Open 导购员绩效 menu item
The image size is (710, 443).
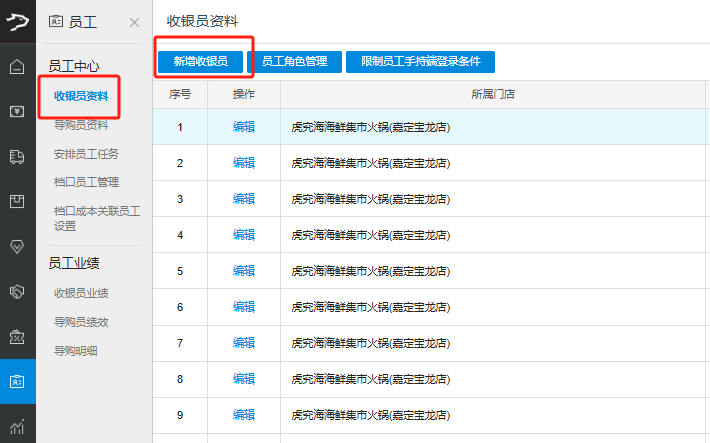pos(81,322)
